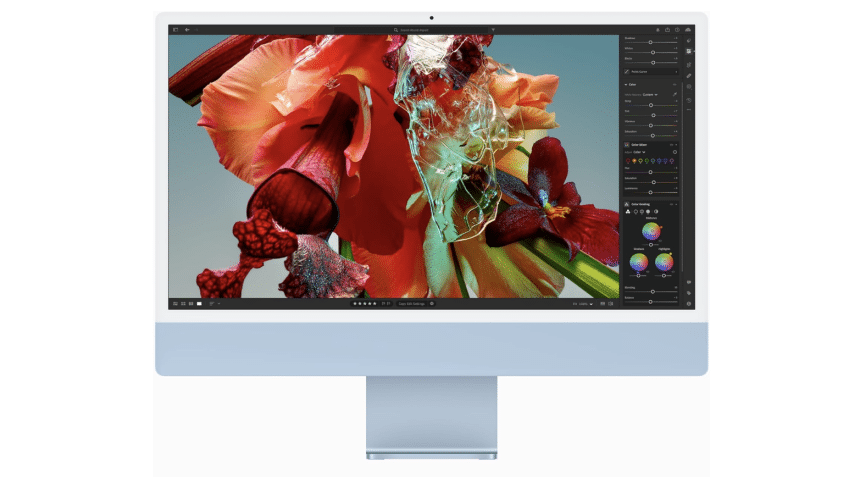860x477 pixels.
Task: Open the help question mark icon
Action: coord(677,30)
